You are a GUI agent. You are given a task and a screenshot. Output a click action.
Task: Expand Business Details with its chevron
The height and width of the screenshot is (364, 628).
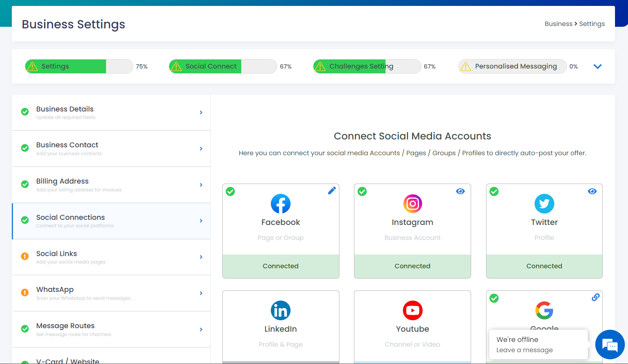pyautogui.click(x=201, y=113)
